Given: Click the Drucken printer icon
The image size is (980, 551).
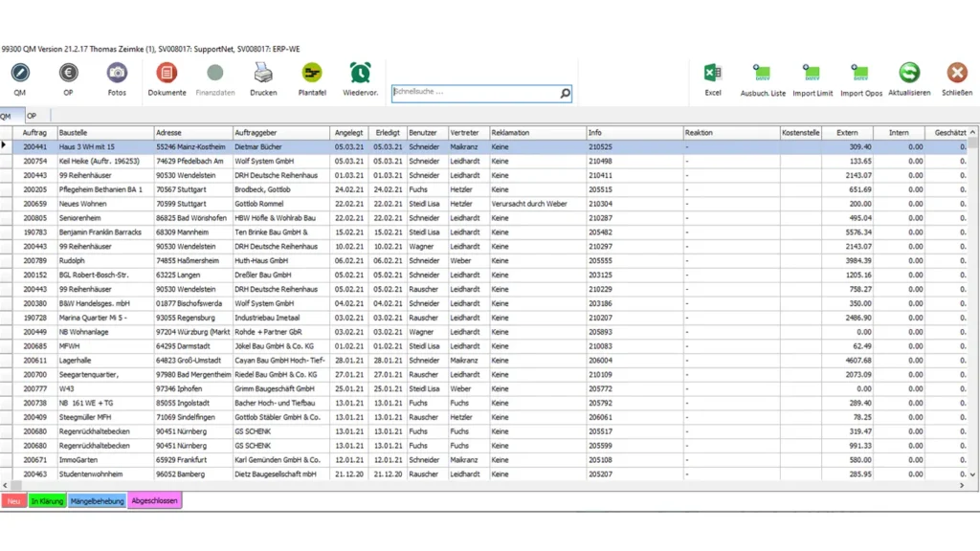Looking at the screenshot, I should pyautogui.click(x=263, y=74).
